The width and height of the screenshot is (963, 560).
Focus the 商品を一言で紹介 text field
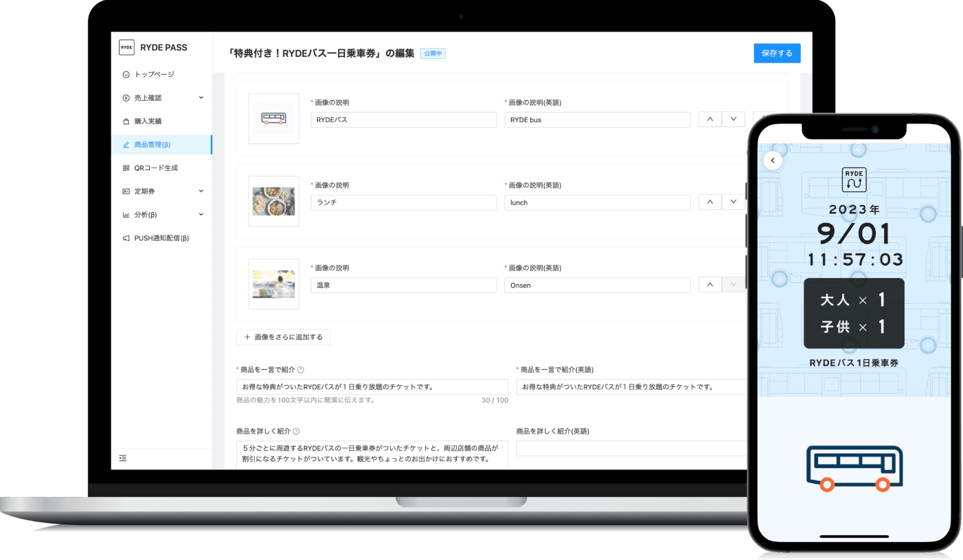[372, 387]
